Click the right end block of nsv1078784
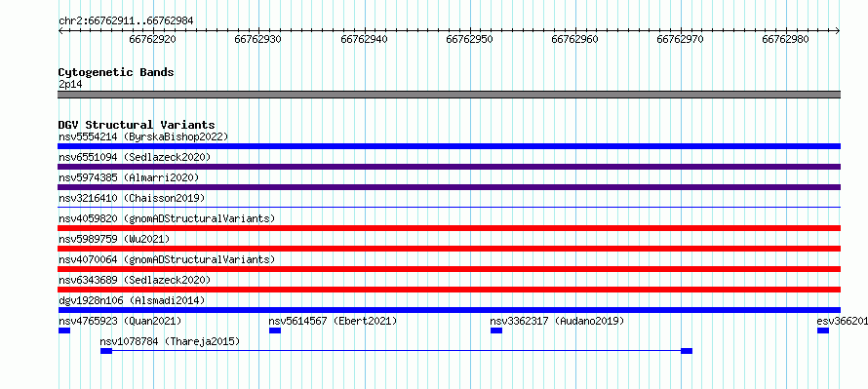The width and height of the screenshot is (868, 389). (x=687, y=351)
